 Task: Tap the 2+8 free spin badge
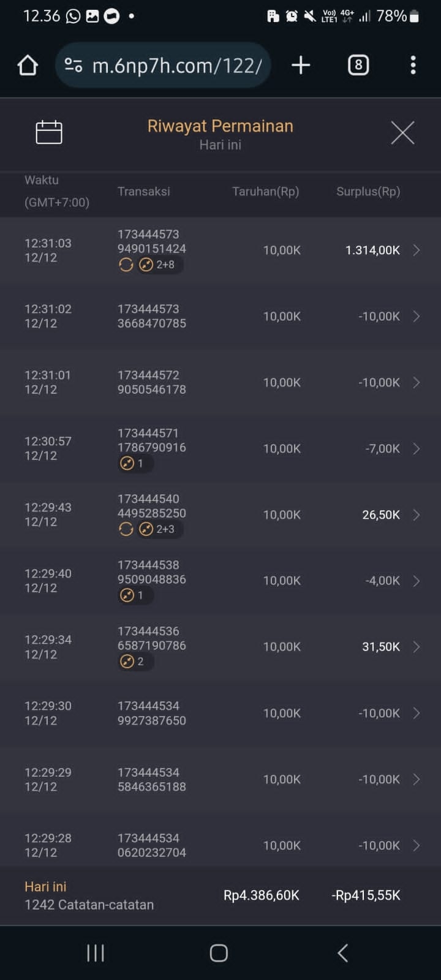pyautogui.click(x=158, y=265)
